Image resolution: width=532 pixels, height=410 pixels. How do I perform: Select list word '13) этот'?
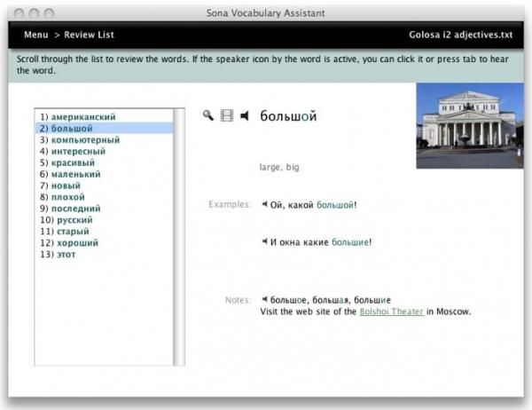[104, 255]
